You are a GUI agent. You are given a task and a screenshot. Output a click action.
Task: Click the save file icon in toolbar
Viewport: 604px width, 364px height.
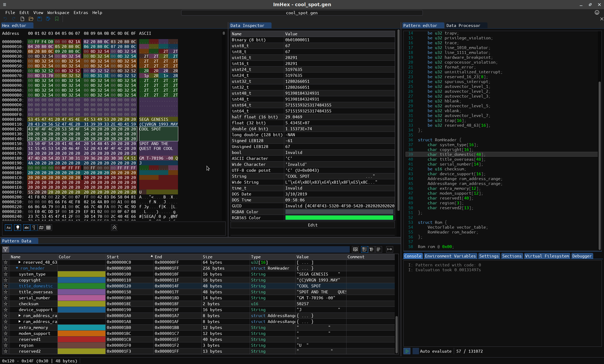pos(39,19)
